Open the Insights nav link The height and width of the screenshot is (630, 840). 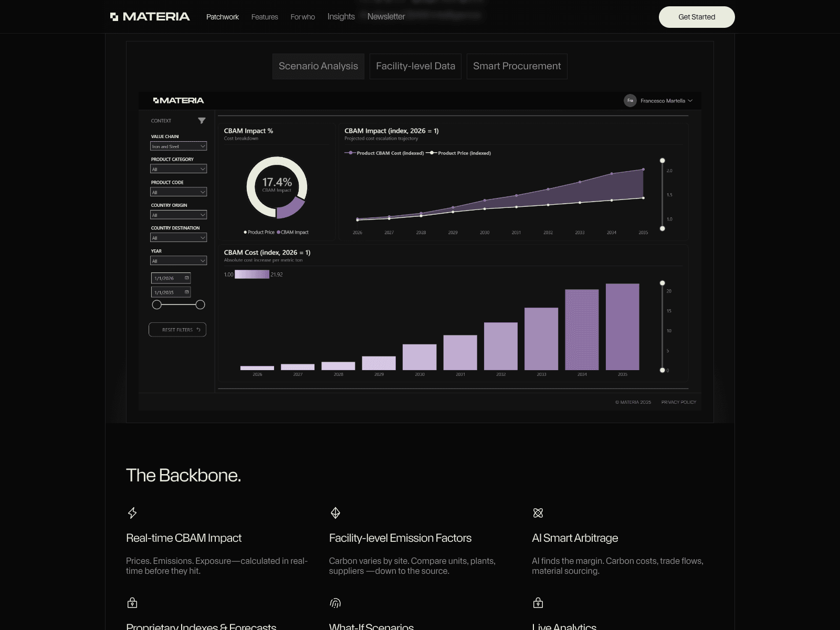[341, 17]
